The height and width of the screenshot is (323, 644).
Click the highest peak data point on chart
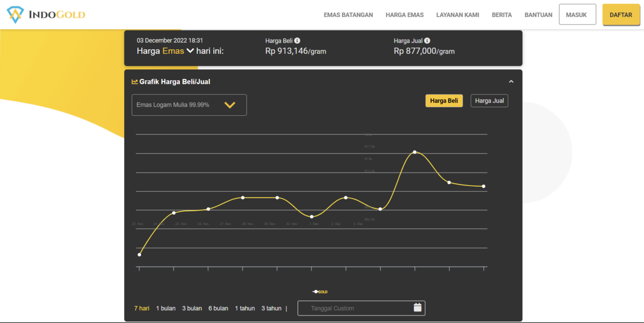point(415,152)
